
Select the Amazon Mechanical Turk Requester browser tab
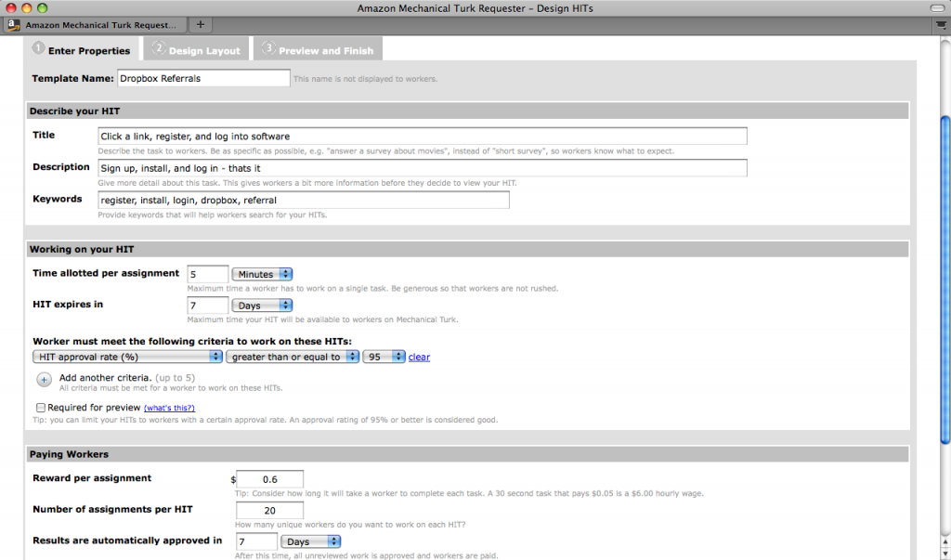tap(94, 25)
